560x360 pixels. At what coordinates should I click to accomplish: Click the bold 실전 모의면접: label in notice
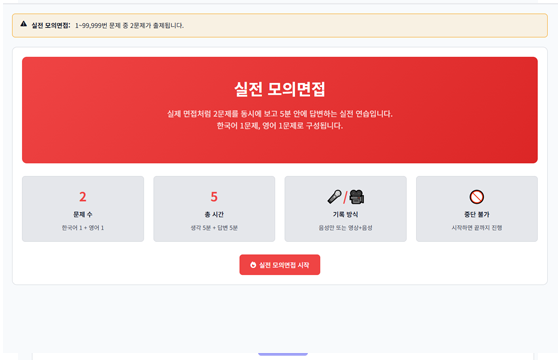click(51, 25)
